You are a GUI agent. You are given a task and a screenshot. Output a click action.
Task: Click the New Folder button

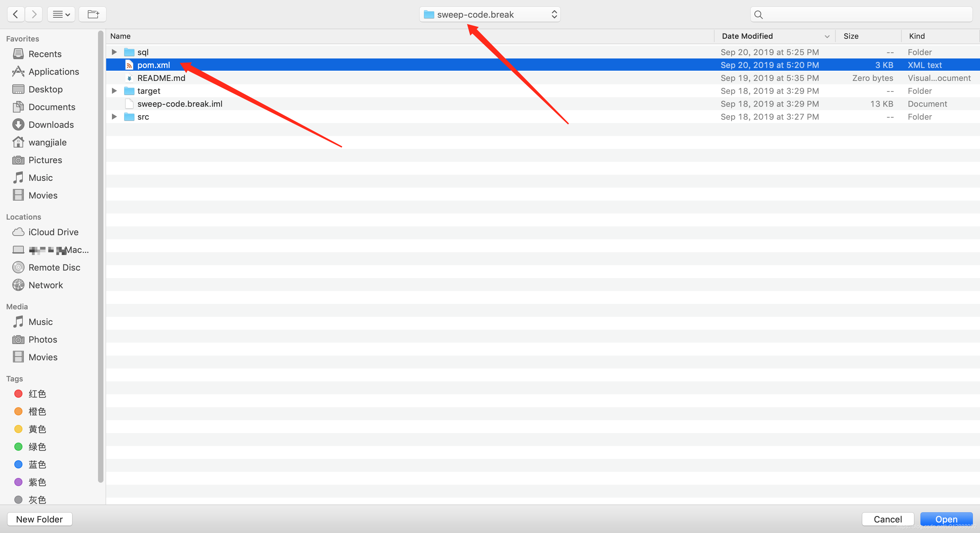point(39,519)
